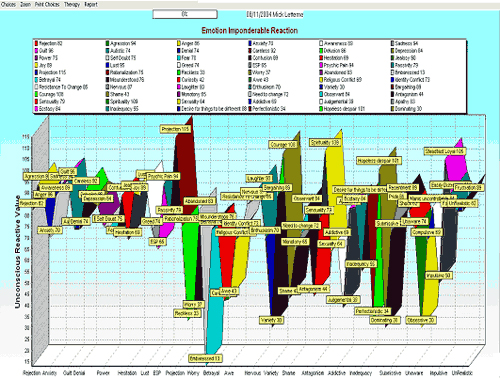Open the Print Choices menu
This screenshot has width=500, height=379.
[x=47, y=4]
